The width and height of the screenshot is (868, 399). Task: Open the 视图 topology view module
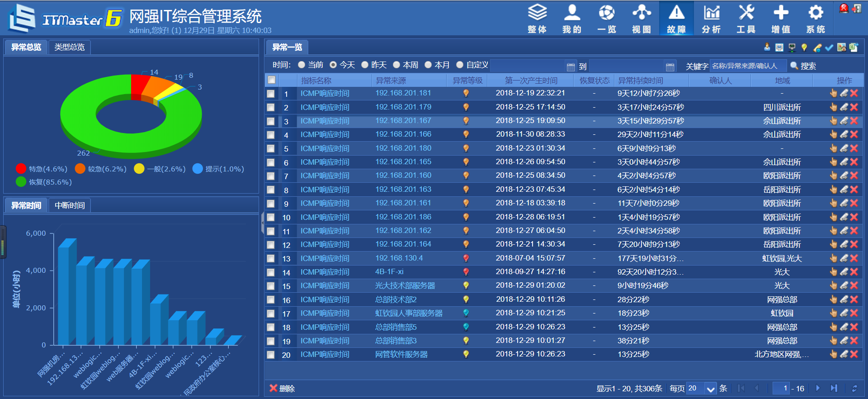coord(642,18)
